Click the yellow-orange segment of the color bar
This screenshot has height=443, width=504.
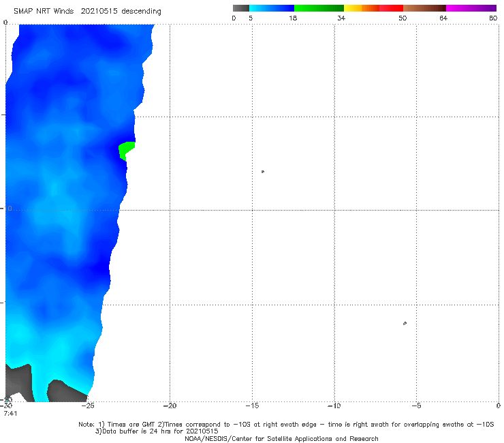pyautogui.click(x=362, y=8)
